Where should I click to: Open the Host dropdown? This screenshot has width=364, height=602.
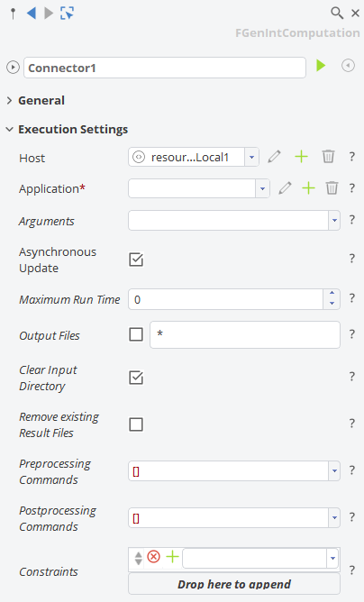[x=251, y=157]
